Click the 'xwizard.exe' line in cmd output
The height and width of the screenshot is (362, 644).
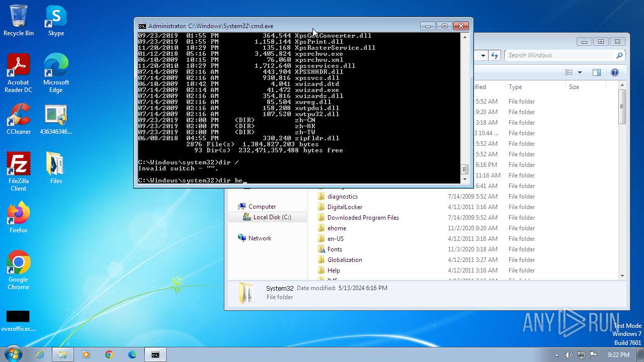238,90
